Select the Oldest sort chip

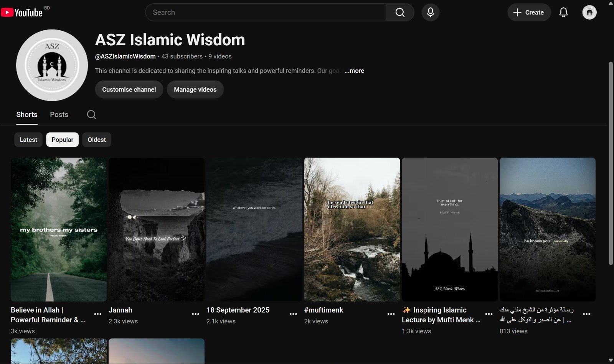point(97,140)
